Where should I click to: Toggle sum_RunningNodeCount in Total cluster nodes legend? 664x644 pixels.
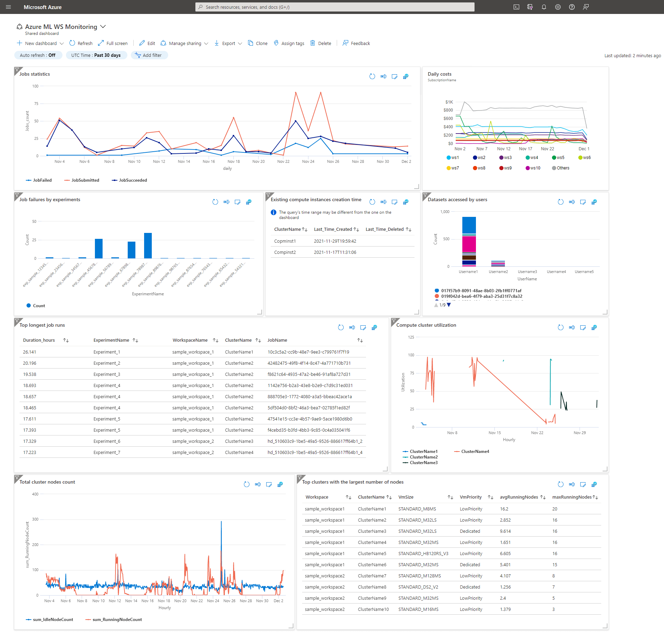coord(113,619)
